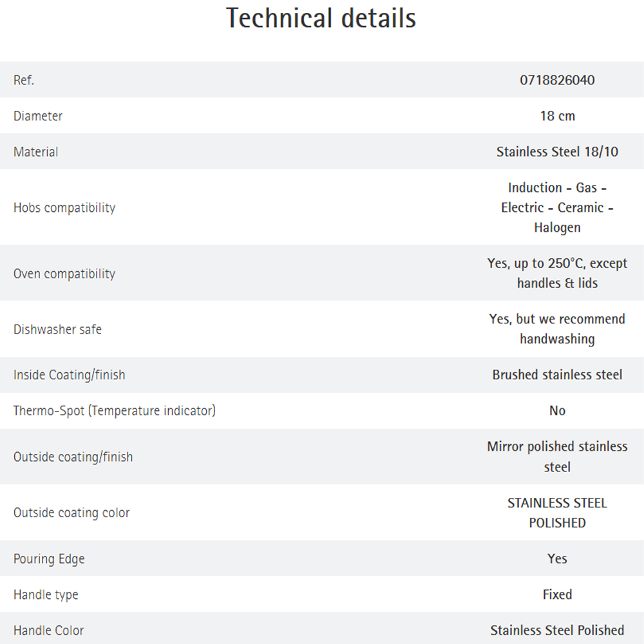The width and height of the screenshot is (644, 644).
Task: Click the Fixed handle type value
Action: (x=557, y=594)
